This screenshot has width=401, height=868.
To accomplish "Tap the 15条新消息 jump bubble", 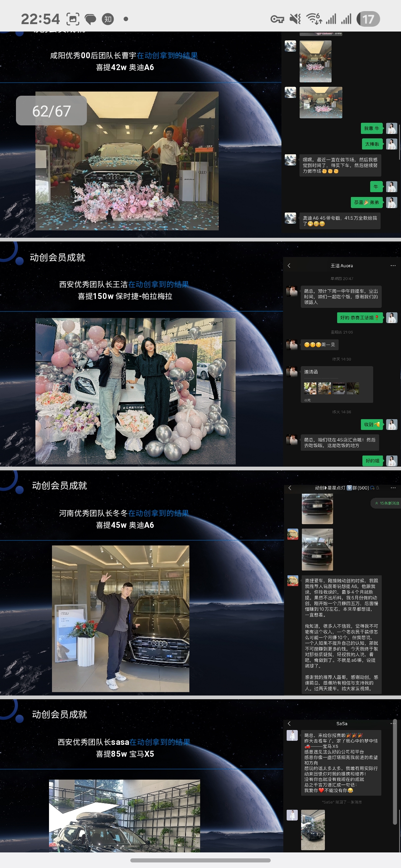I will point(386,503).
